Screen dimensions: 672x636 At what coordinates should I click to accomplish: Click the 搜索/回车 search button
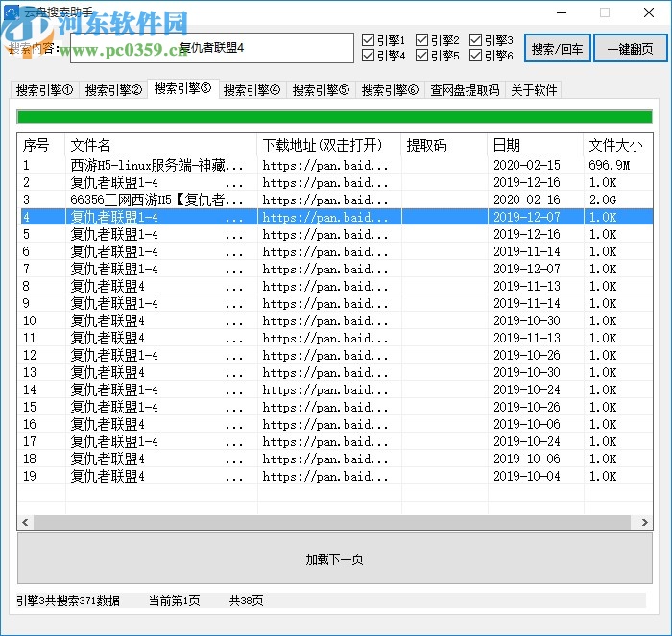coord(557,48)
